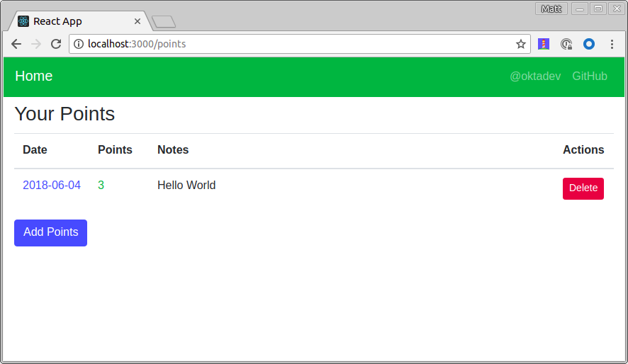Reload the current page
Viewport: 628px width, 364px height.
(x=56, y=44)
